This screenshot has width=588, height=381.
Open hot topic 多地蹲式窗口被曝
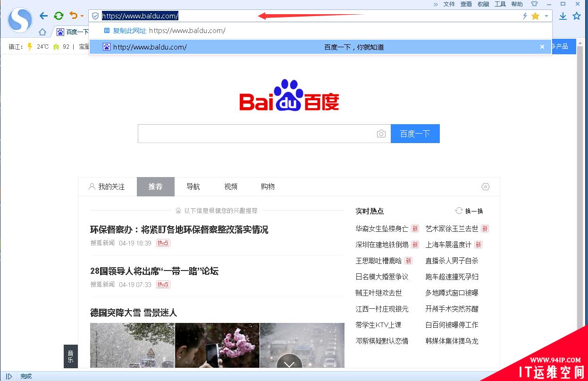(x=452, y=293)
